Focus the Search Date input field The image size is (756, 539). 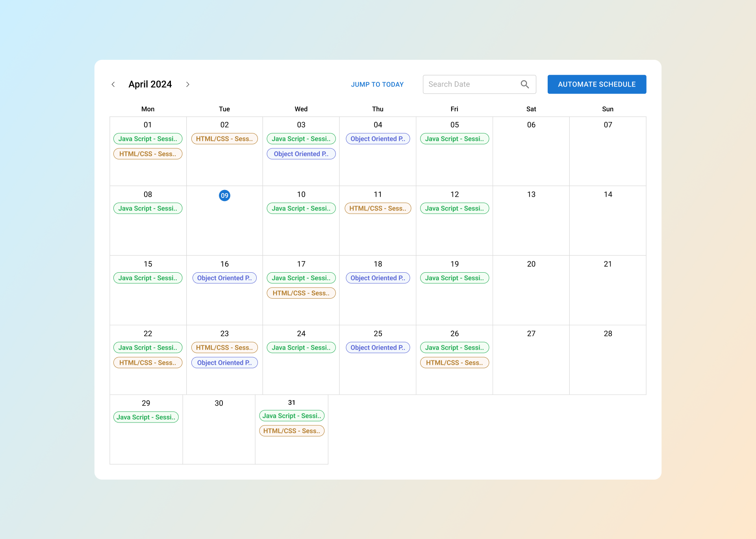pos(479,84)
